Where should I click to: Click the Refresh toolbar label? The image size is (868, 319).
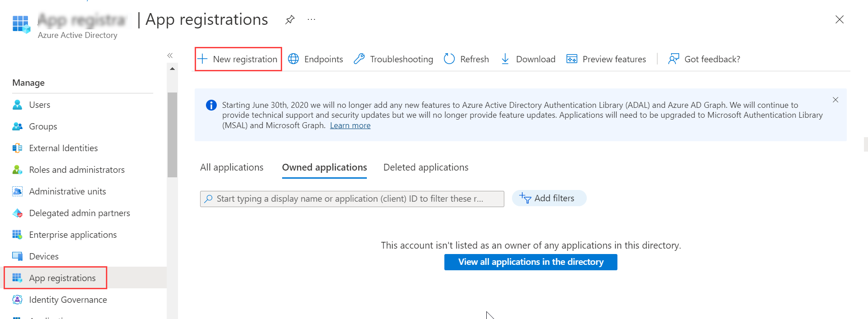pos(475,59)
